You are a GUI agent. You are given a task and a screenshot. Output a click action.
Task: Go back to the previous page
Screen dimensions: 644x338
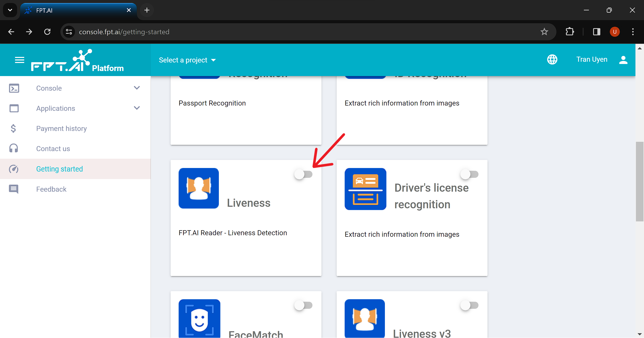pos(11,32)
